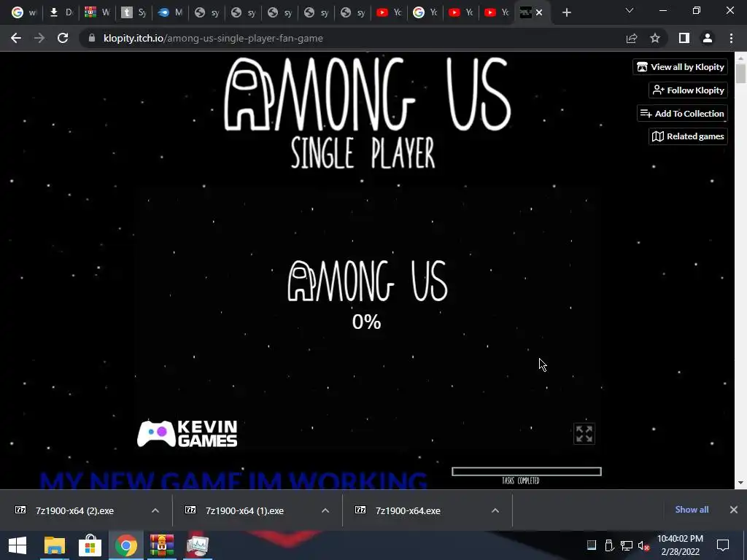This screenshot has height=560, width=747.
Task: Go back to the previous page
Action: click(16, 38)
